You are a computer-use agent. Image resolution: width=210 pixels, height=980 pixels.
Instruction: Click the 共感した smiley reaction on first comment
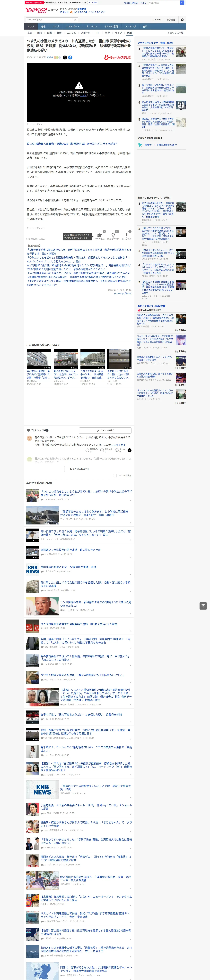pyautogui.click(x=87, y=450)
